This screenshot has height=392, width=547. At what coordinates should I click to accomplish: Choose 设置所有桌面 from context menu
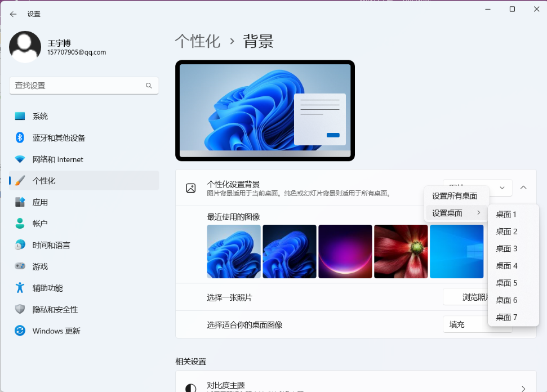point(457,196)
